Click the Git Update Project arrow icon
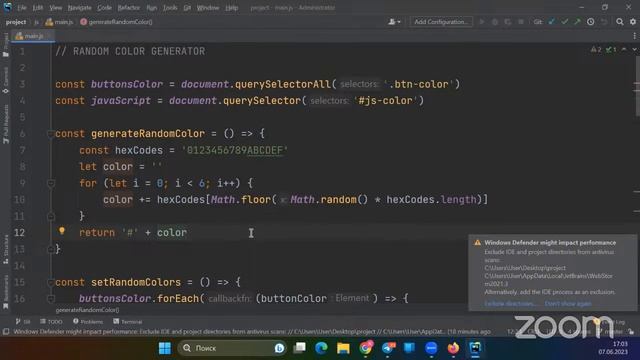 click(552, 22)
